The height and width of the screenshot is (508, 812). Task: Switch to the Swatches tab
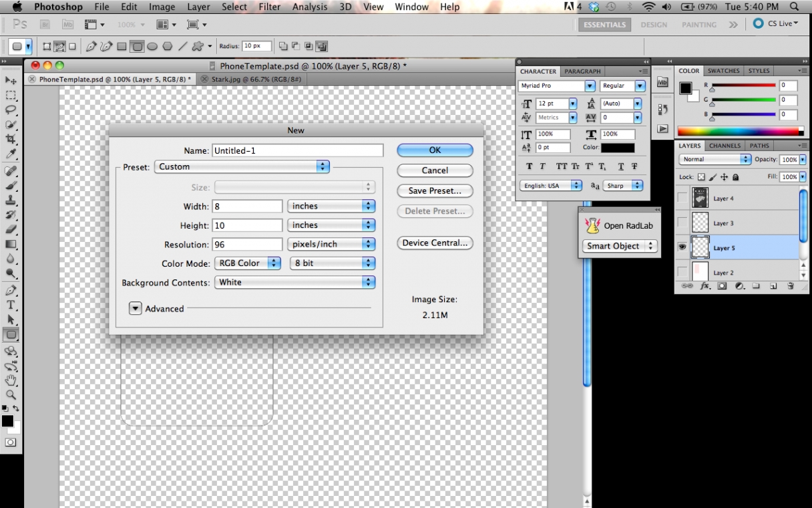point(724,71)
